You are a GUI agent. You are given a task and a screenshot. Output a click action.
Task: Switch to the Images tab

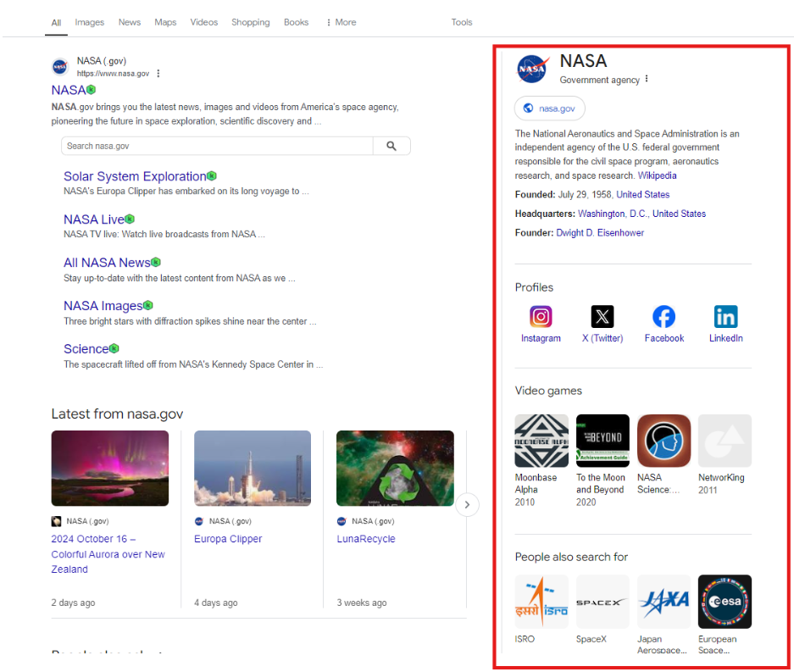[x=89, y=22]
